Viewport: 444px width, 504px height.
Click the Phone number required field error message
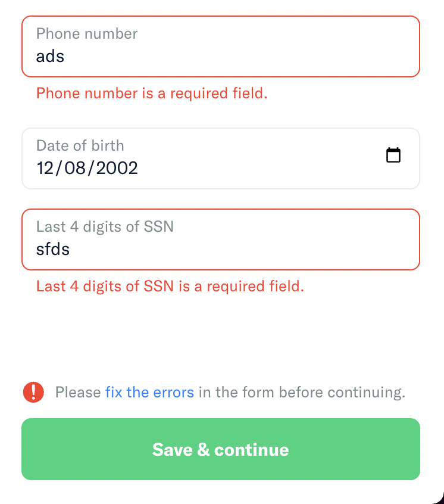[x=151, y=94]
